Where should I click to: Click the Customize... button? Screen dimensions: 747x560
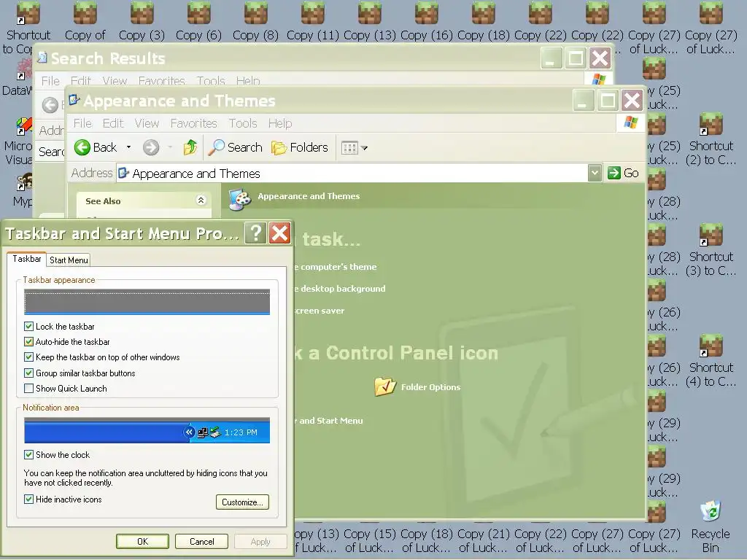tap(242, 502)
